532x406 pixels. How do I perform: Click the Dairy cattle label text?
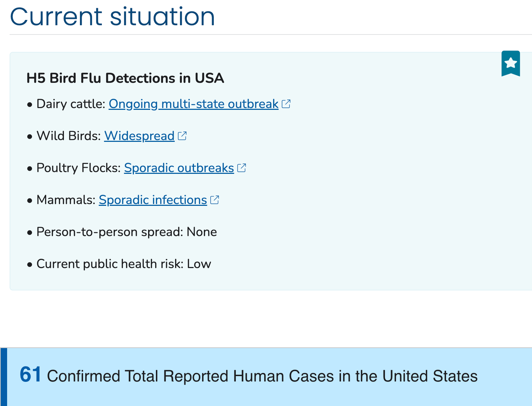[71, 104]
